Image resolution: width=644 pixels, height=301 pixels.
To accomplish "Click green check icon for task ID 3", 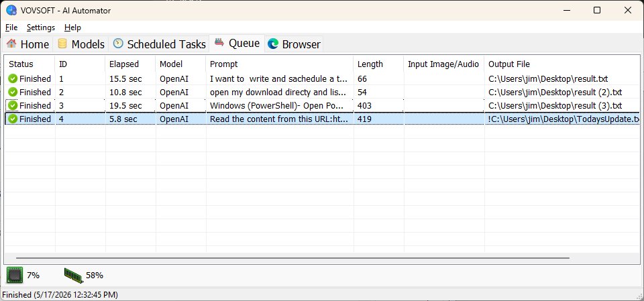I will coord(13,105).
